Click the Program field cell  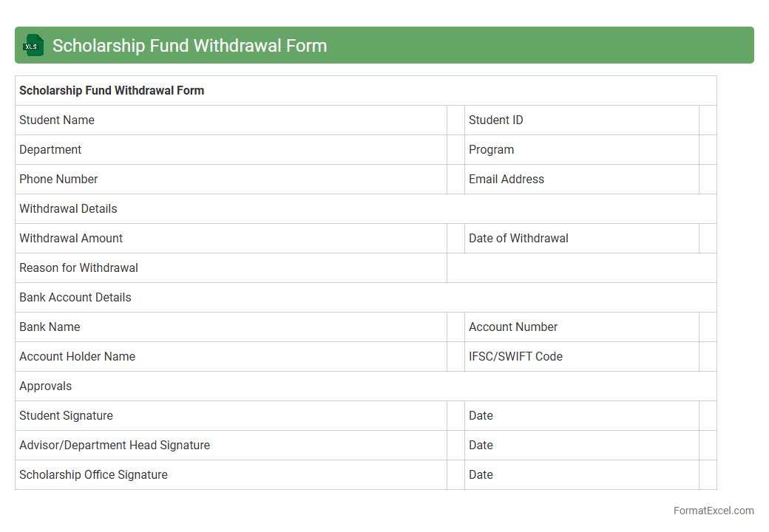pyautogui.click(x=581, y=150)
